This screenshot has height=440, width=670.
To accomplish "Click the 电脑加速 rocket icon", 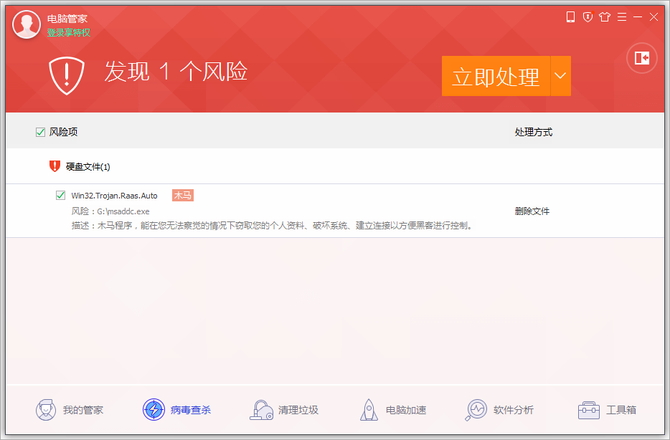I will coord(369,410).
